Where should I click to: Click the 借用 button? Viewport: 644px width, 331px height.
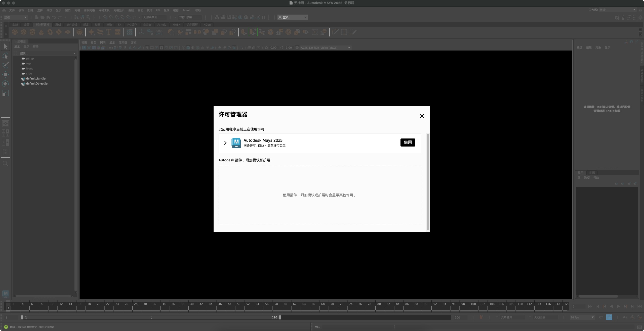click(407, 142)
